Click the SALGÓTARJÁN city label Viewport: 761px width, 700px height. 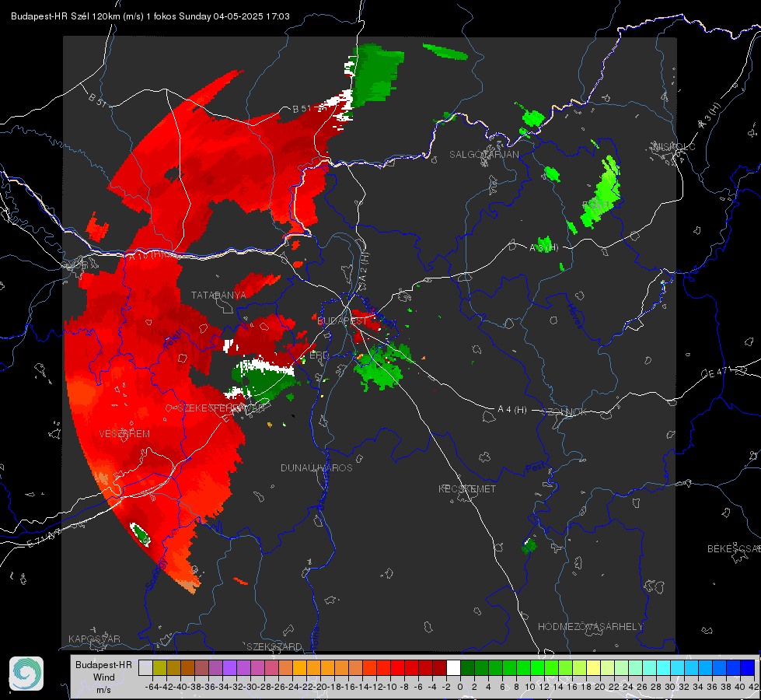pos(483,155)
